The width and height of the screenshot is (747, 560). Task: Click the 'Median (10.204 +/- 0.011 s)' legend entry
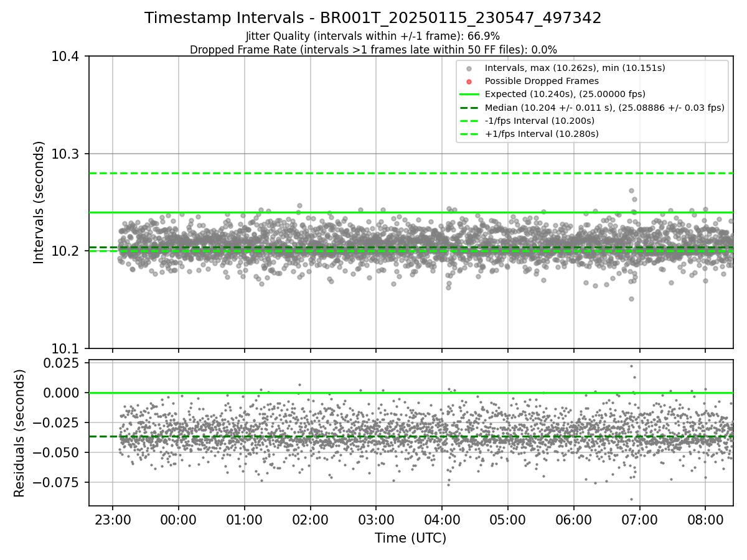point(604,108)
